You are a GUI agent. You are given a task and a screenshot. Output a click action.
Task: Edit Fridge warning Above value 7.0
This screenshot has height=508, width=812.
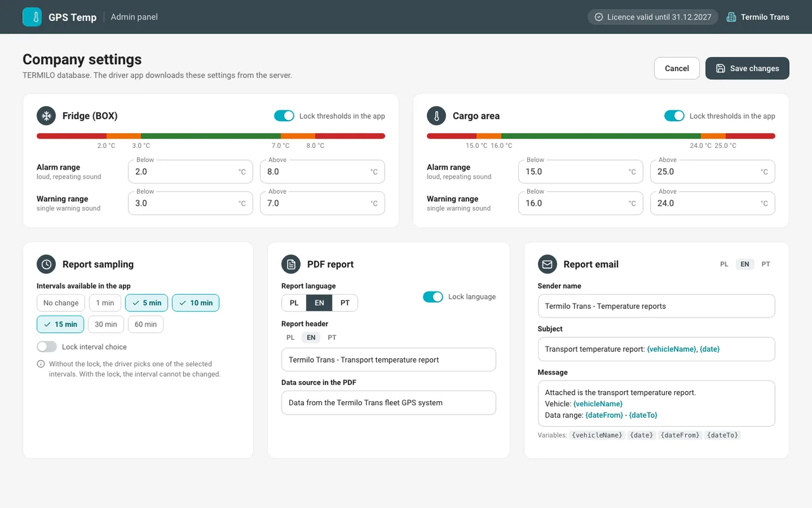322,203
